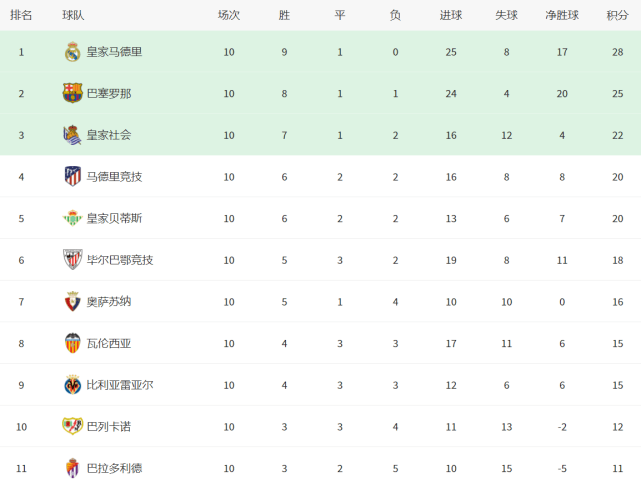Click the Athletic Bilbao crest
The image size is (641, 486).
[73, 260]
